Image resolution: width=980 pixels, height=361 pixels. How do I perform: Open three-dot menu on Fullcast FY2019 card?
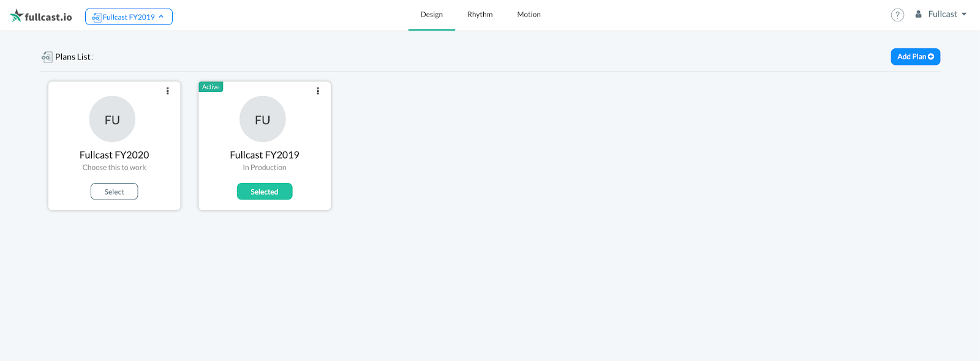[x=317, y=91]
